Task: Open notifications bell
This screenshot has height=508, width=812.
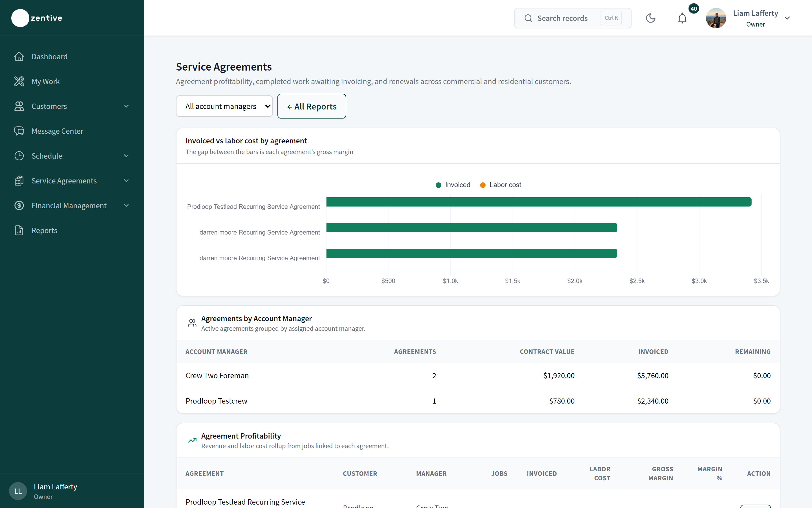Action: 682,18
